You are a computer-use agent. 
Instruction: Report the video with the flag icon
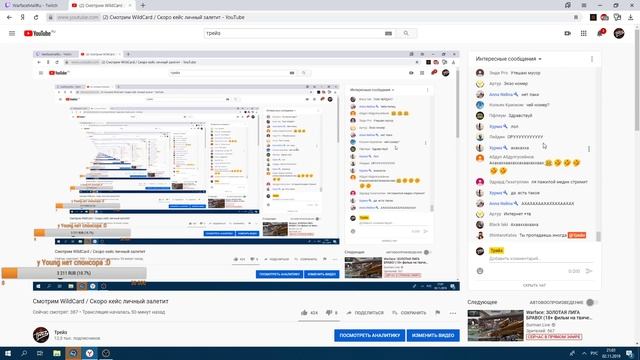438,313
